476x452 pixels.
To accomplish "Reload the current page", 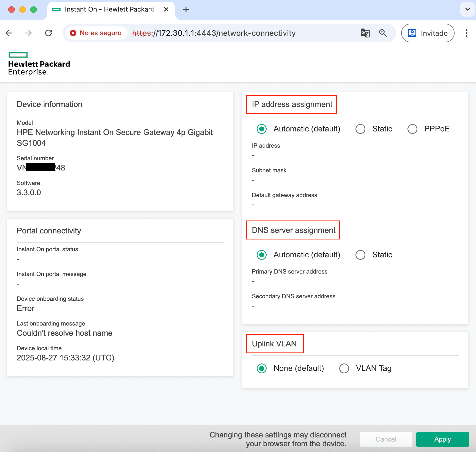I will coord(48,33).
